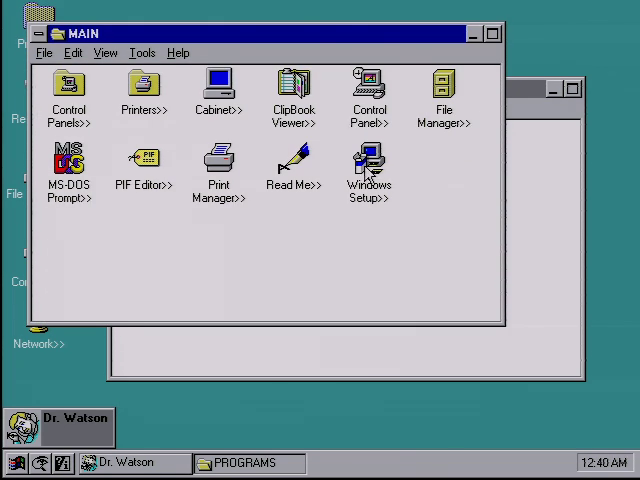Click the folder icon in MAIN title bar
Screen dimensions: 640x480
point(58,34)
